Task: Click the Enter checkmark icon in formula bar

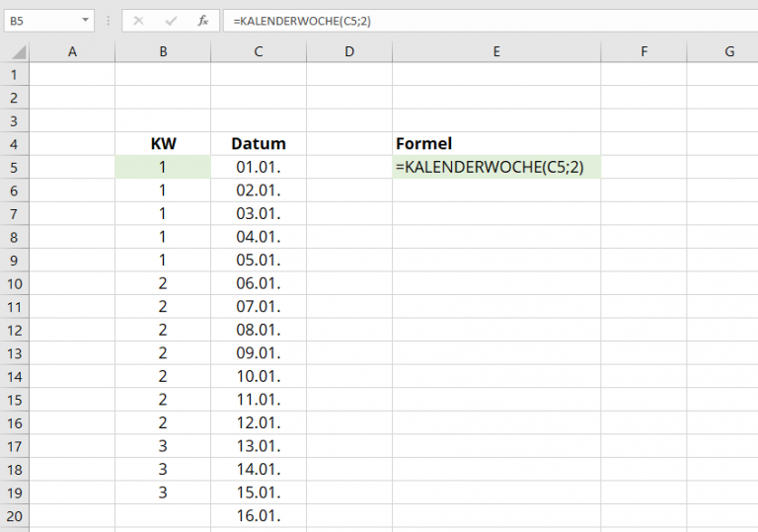Action: [171, 21]
